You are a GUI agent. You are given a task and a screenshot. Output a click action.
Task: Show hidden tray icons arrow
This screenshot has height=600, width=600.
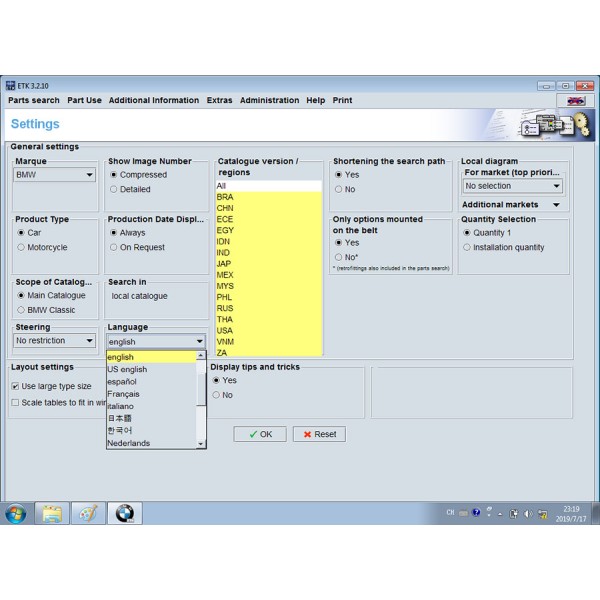500,514
